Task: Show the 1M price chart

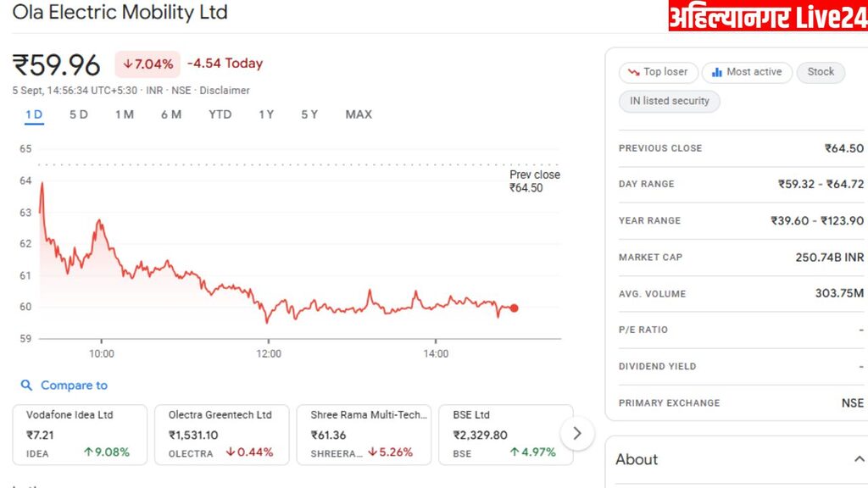Action: tap(125, 114)
